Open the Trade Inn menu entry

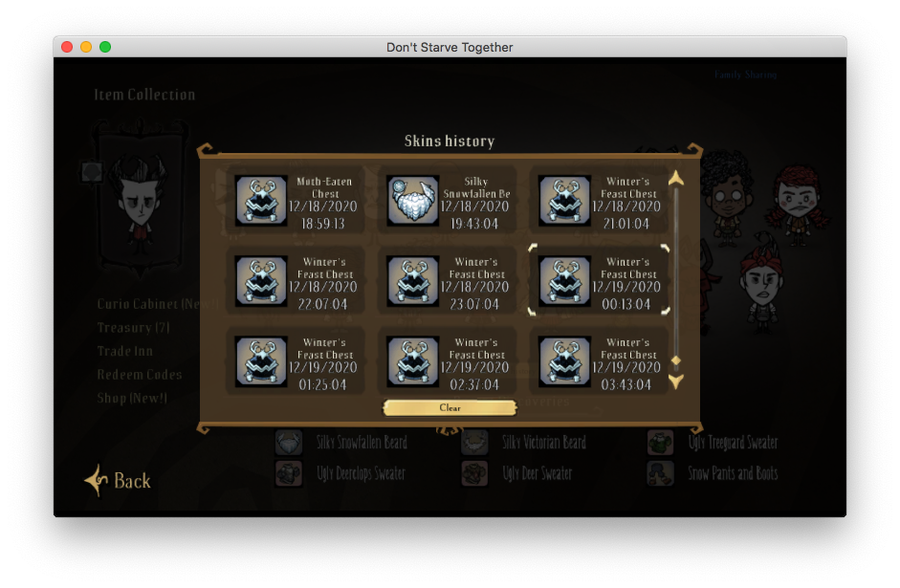[x=125, y=351]
